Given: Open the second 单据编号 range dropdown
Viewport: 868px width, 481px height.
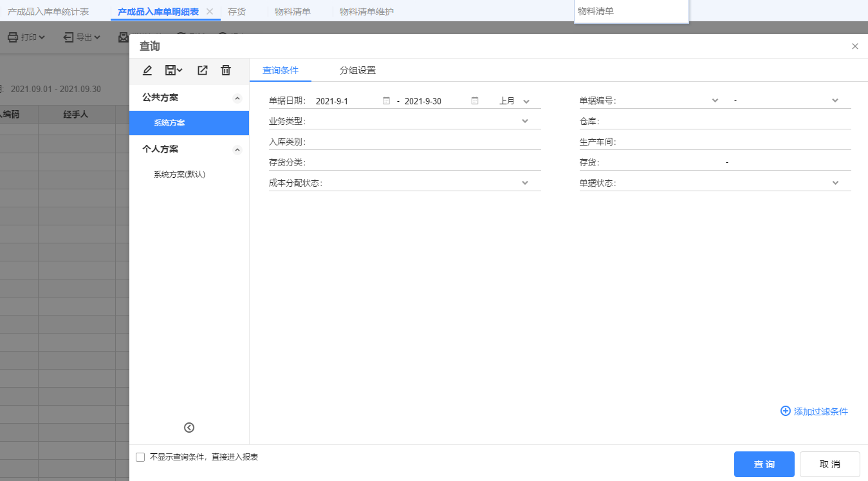Looking at the screenshot, I should pos(835,100).
